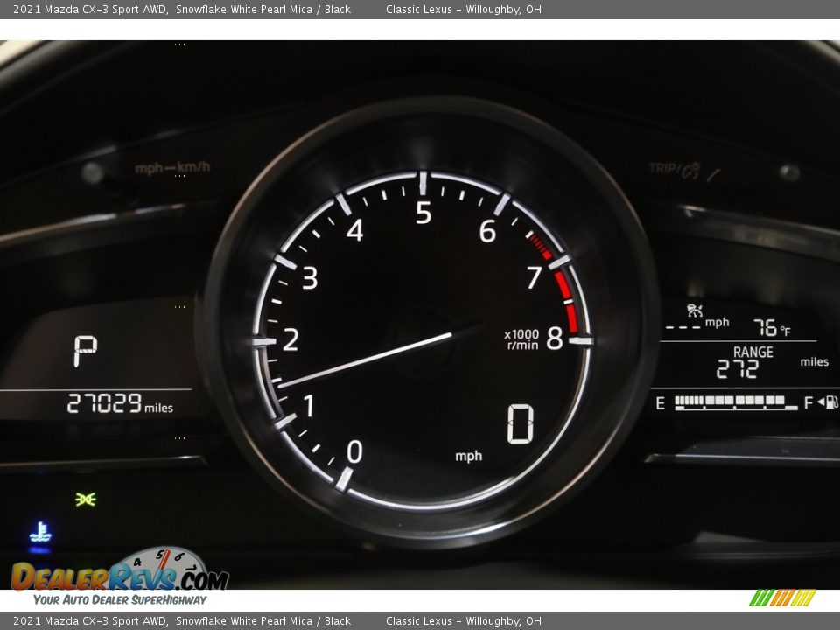Click the number 7 on the tachometer

(x=534, y=277)
